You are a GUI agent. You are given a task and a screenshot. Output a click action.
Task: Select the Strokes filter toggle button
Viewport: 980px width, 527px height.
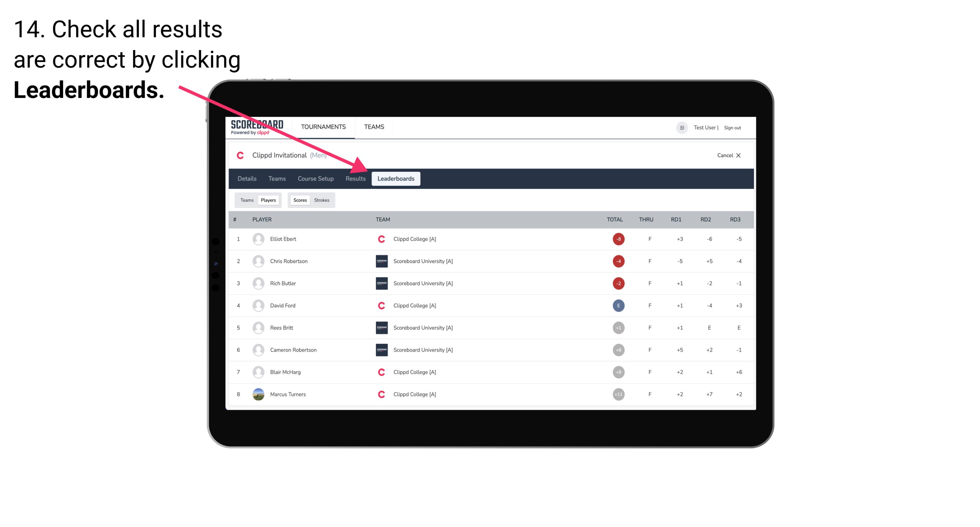tap(323, 199)
